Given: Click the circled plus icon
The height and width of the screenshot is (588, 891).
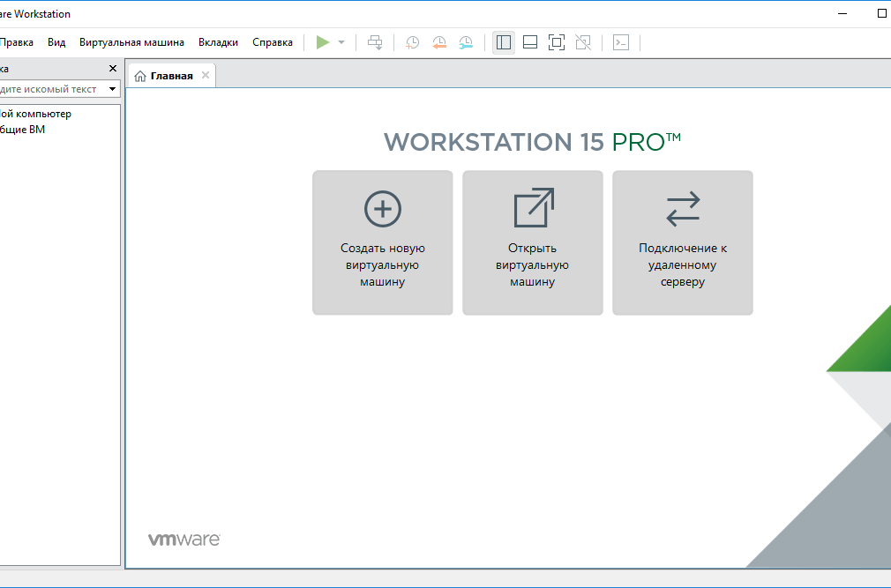Looking at the screenshot, I should [383, 209].
